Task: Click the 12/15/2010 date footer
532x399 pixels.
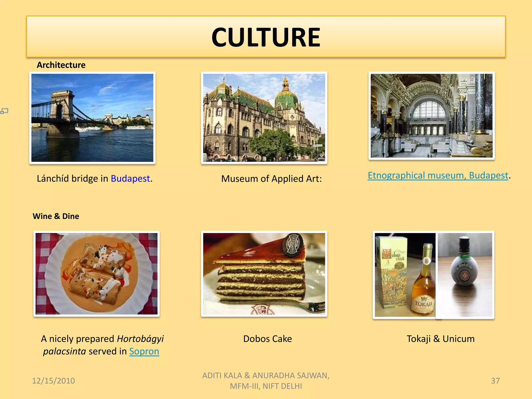Action: point(53,381)
